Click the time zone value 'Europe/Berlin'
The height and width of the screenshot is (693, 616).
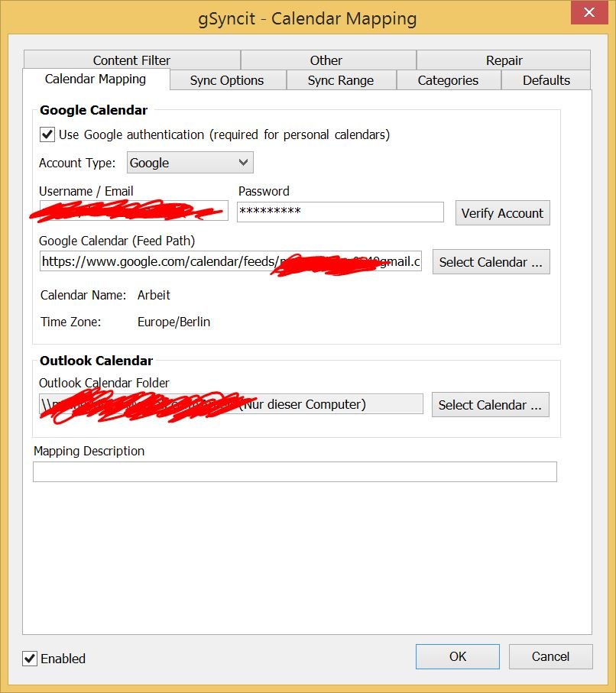[x=173, y=322]
